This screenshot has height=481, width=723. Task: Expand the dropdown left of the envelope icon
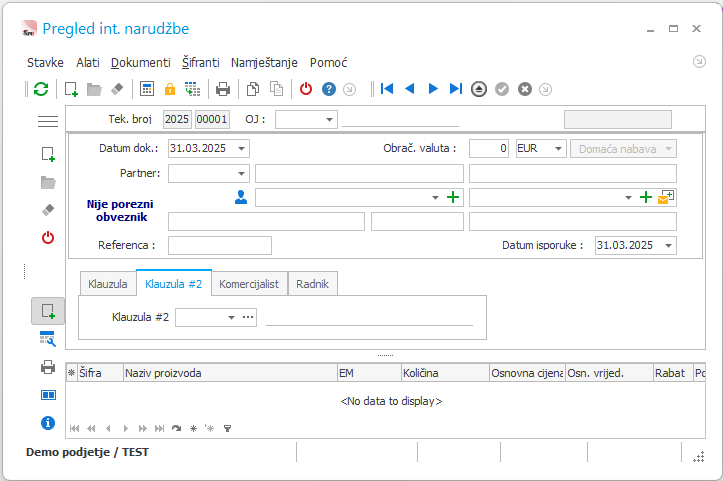[628, 198]
